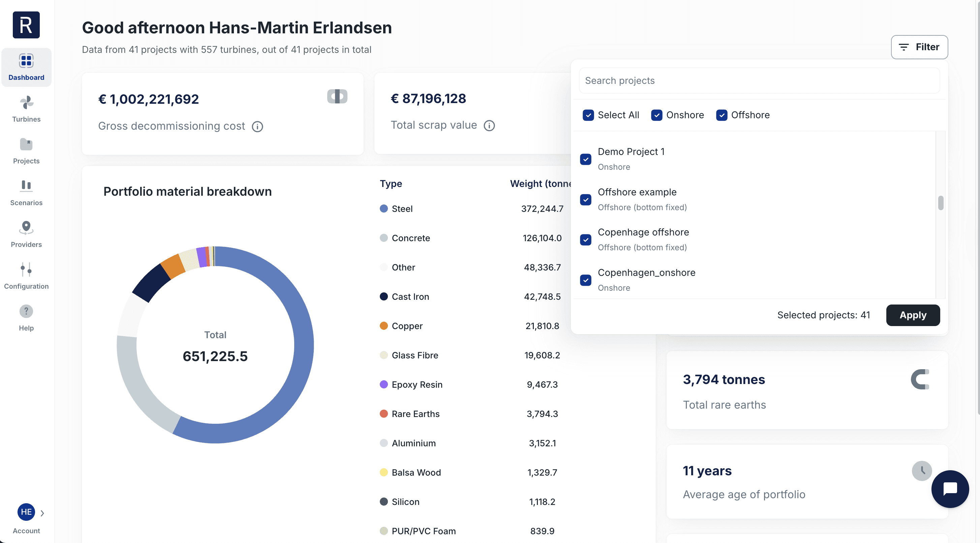Image resolution: width=980 pixels, height=543 pixels.
Task: Open Providers map pin icon
Action: pos(26,227)
